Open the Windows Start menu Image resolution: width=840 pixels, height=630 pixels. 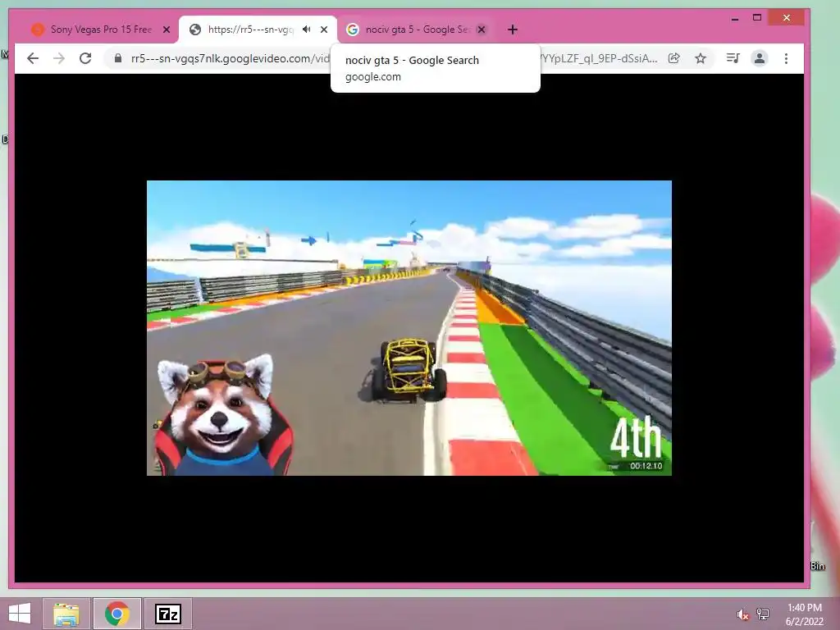[20, 614]
